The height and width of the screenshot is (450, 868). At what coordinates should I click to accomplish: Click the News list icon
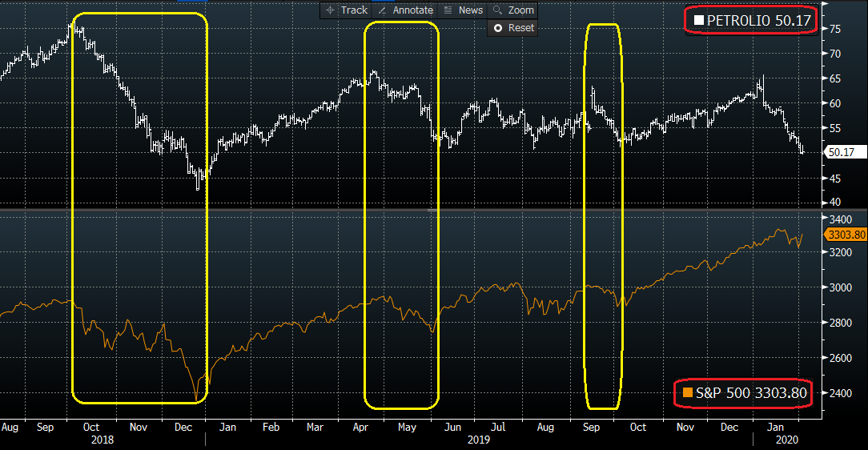point(448,10)
